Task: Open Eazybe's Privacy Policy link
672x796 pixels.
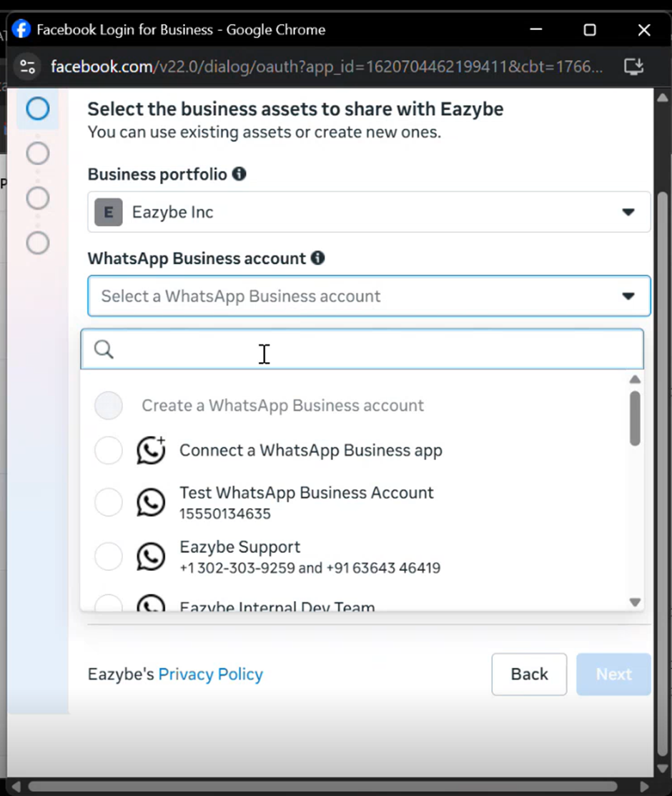Action: point(211,674)
